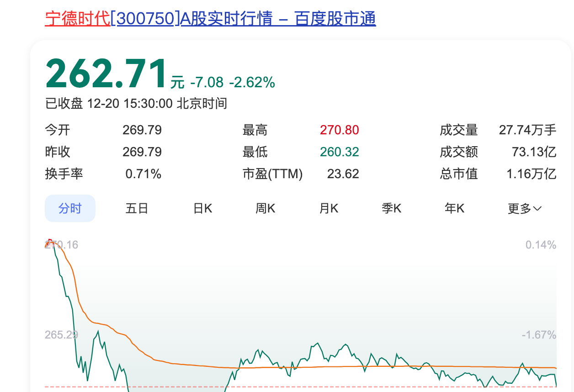The width and height of the screenshot is (574, 392).
Task: Select the 分时 chart tab
Action: 70,208
